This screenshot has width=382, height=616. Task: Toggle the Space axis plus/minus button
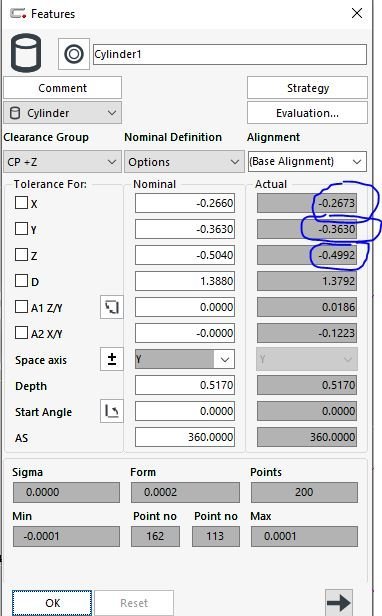coord(112,359)
